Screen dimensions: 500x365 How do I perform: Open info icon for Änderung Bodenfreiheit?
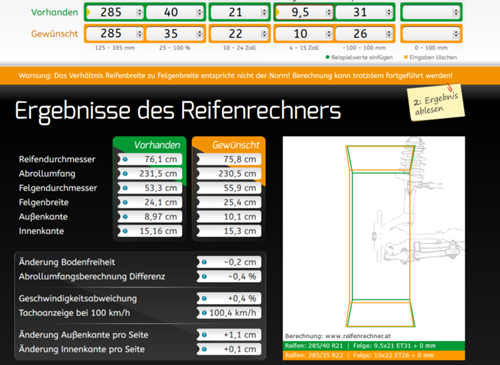coord(204,262)
